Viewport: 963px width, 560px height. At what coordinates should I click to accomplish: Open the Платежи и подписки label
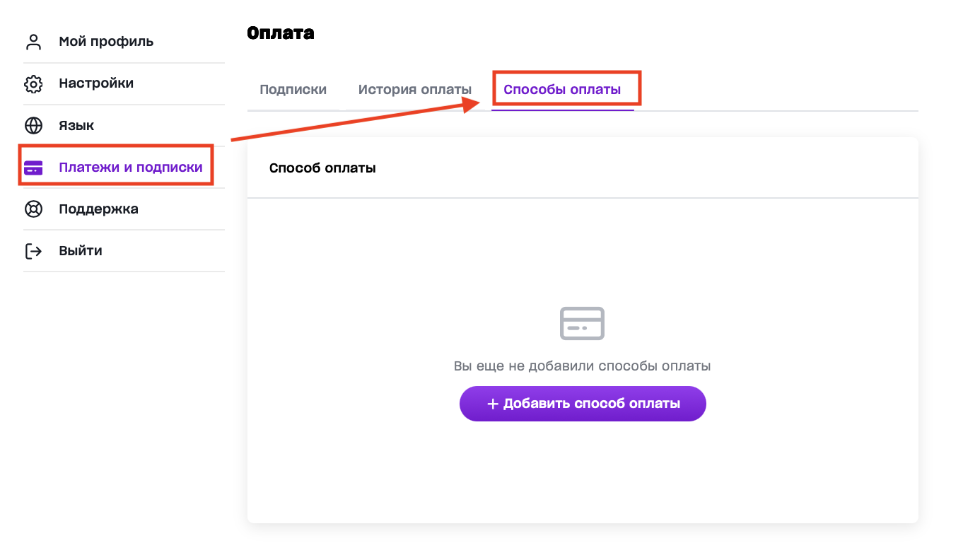point(131,168)
